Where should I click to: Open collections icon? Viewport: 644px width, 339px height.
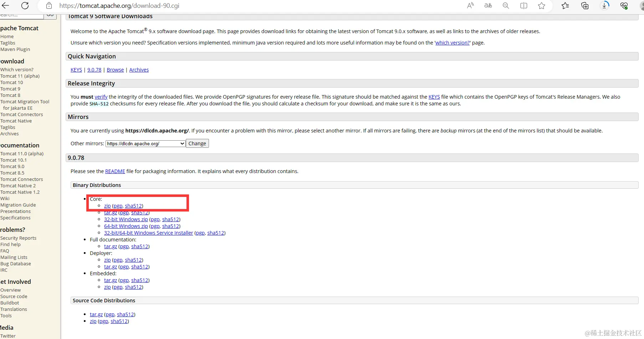(585, 5)
